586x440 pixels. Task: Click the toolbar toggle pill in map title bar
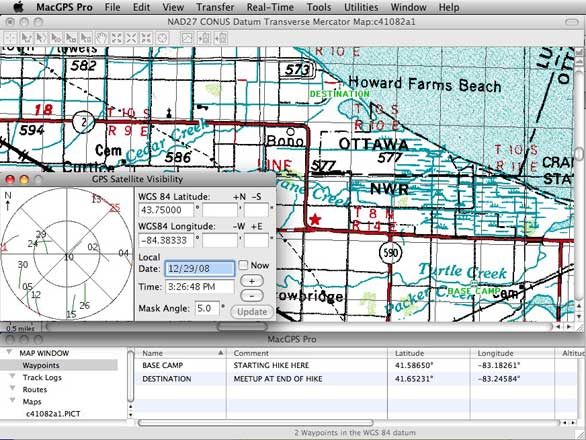pyautogui.click(x=572, y=22)
